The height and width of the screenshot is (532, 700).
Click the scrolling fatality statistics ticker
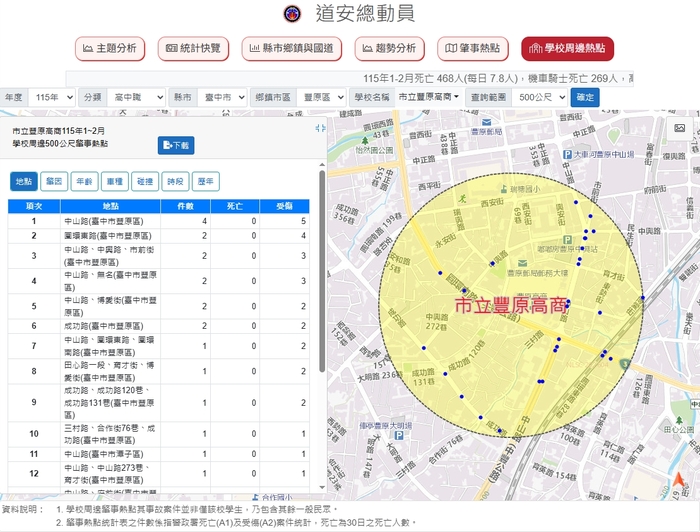(x=350, y=79)
